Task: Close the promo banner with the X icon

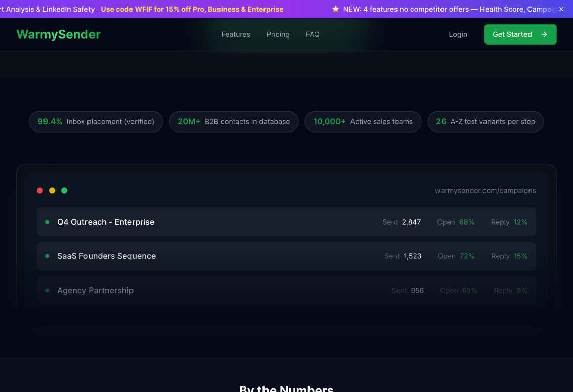Action: tap(561, 9)
